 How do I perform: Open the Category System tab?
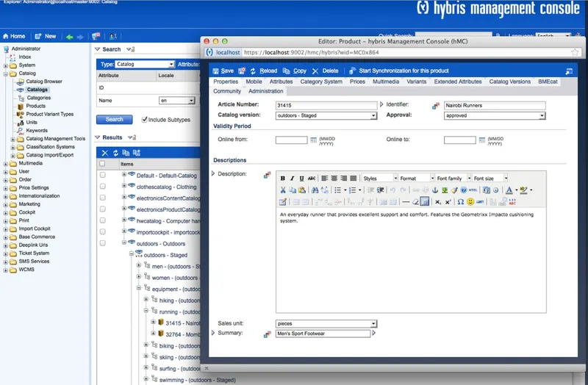pos(321,82)
